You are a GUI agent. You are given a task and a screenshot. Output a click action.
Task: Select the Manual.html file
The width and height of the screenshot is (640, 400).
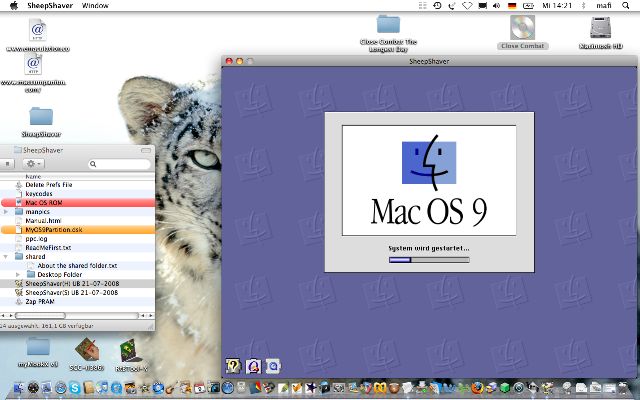pyautogui.click(x=43, y=221)
